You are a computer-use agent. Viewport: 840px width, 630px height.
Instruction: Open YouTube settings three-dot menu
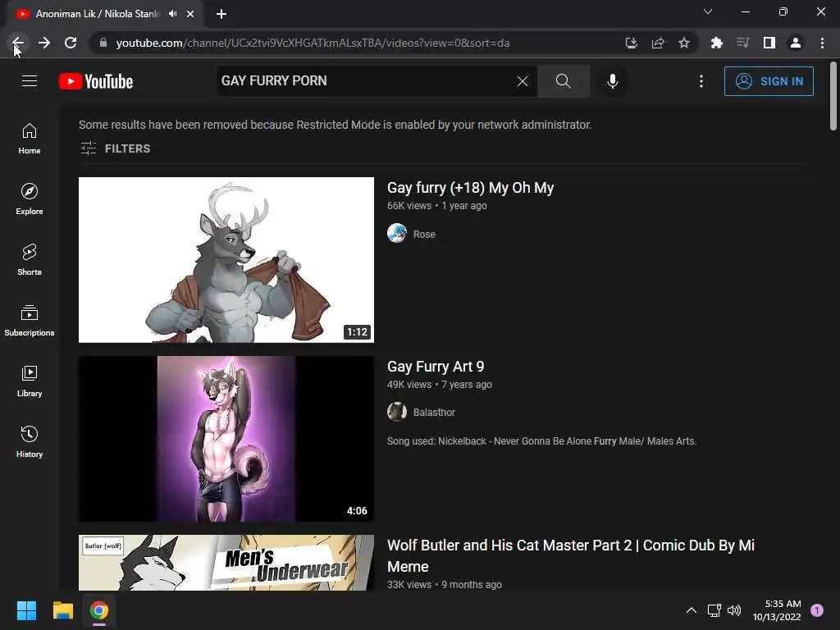pyautogui.click(x=701, y=81)
